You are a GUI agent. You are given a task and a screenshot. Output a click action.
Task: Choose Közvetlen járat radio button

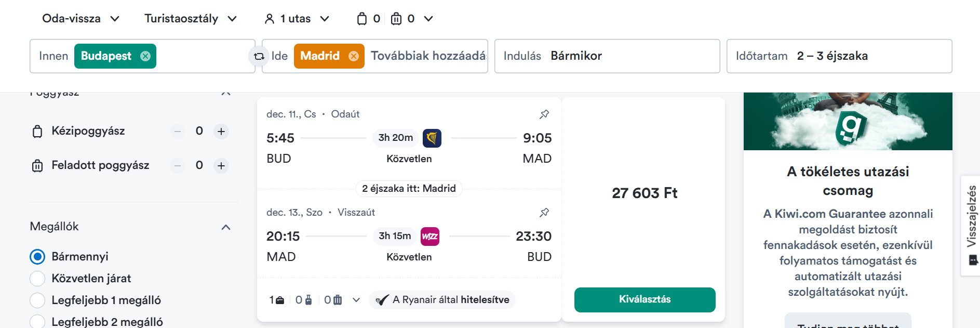point(37,279)
